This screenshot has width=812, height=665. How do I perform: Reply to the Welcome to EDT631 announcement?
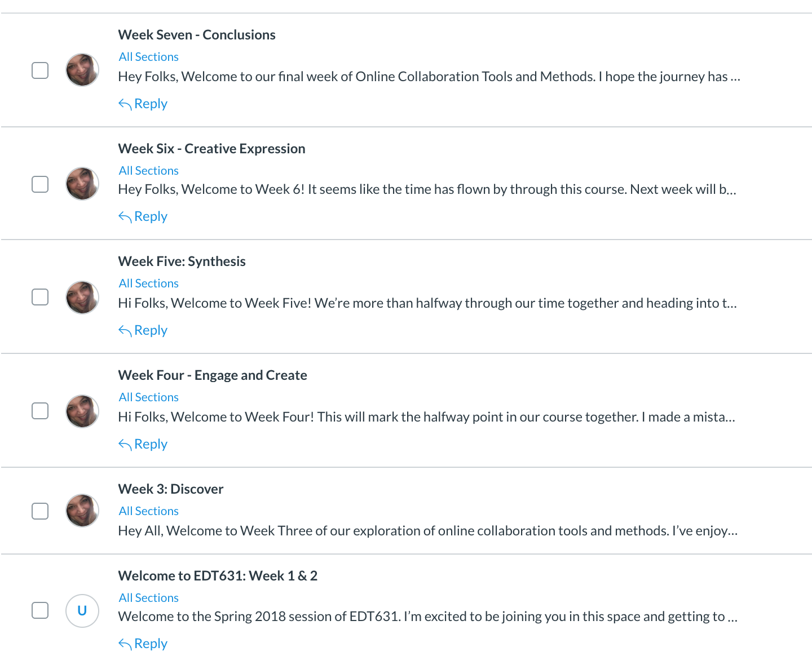[143, 644]
